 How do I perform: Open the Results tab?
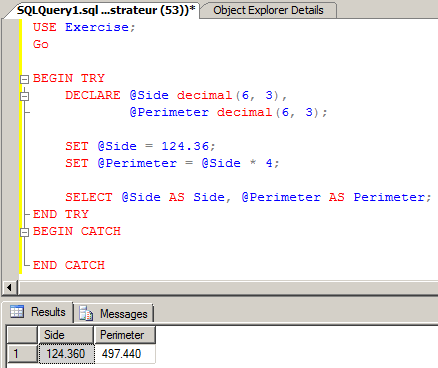38,312
